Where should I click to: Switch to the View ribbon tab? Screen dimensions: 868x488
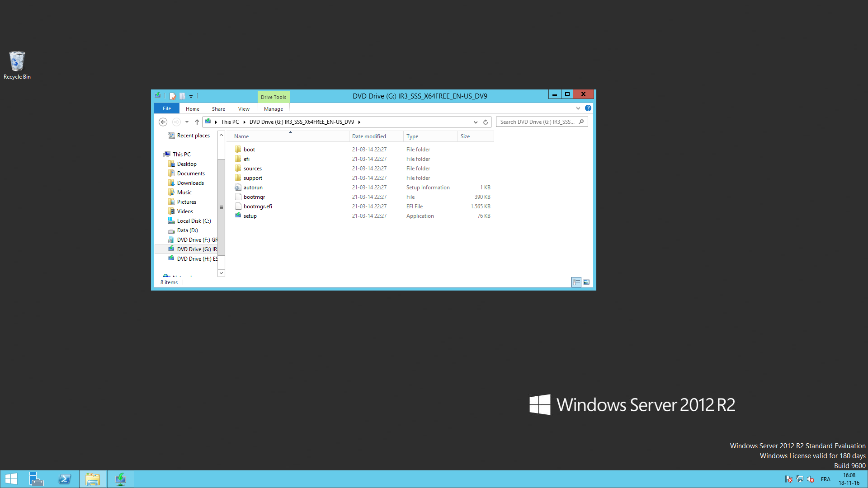244,109
